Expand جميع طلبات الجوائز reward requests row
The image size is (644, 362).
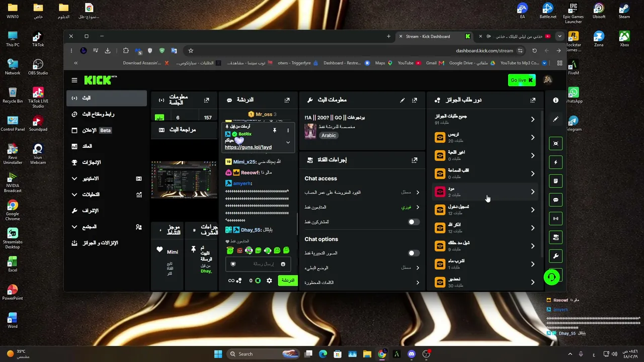(485, 119)
